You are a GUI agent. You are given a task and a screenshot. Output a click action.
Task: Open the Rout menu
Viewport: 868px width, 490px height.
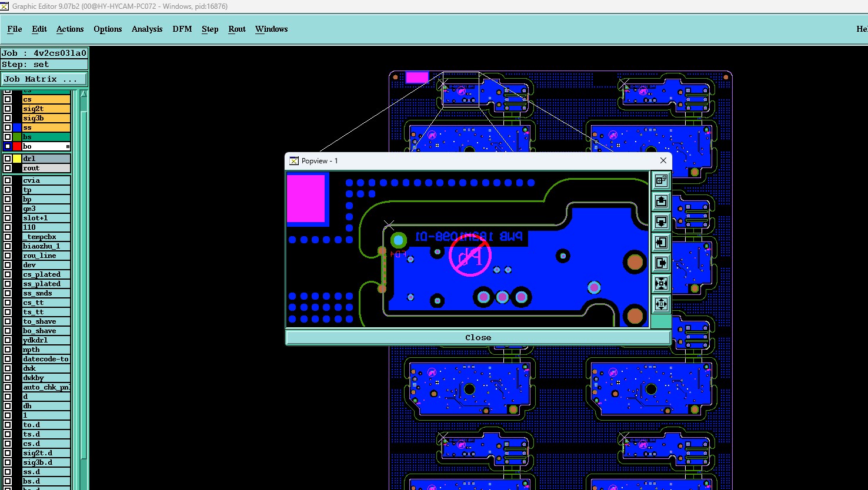click(x=237, y=29)
